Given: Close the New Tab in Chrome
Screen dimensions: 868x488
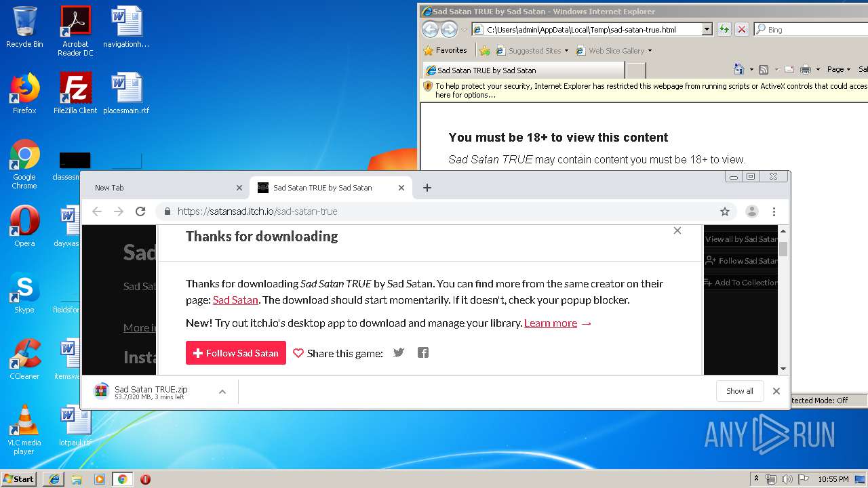Looking at the screenshot, I should [x=239, y=188].
